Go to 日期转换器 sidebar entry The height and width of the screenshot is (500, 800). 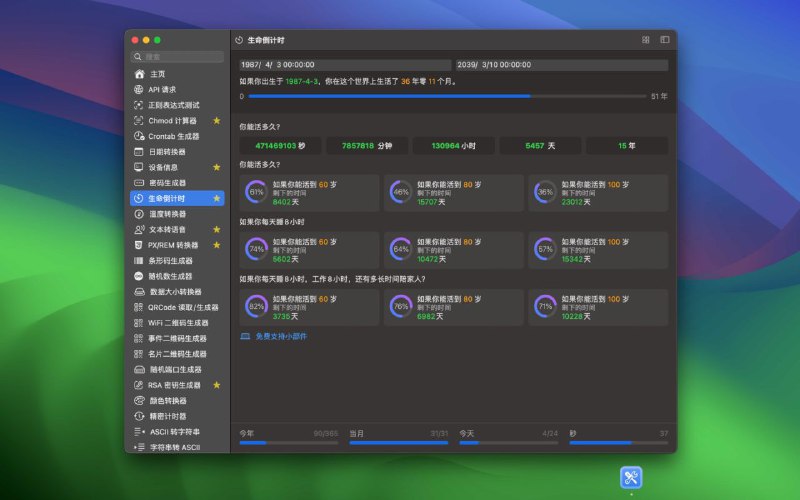pos(177,152)
